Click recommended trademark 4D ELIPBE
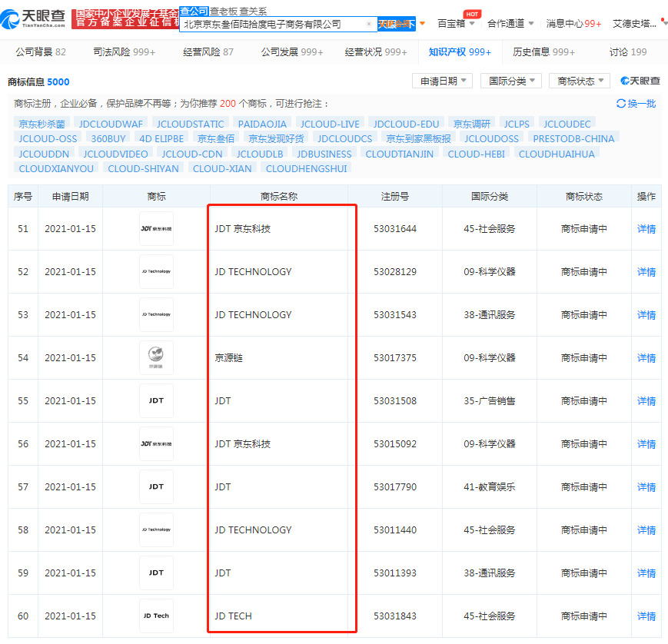Screen dimensions: 668x644 pyautogui.click(x=161, y=139)
